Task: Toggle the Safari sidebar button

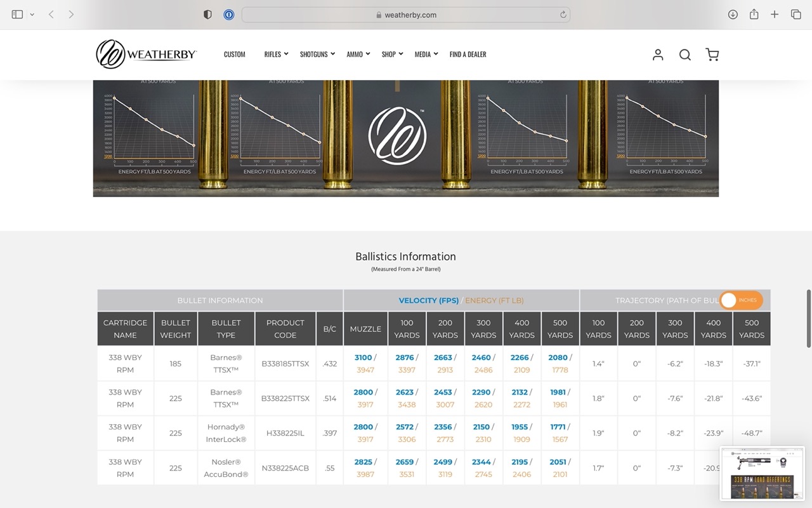Action: (x=17, y=15)
